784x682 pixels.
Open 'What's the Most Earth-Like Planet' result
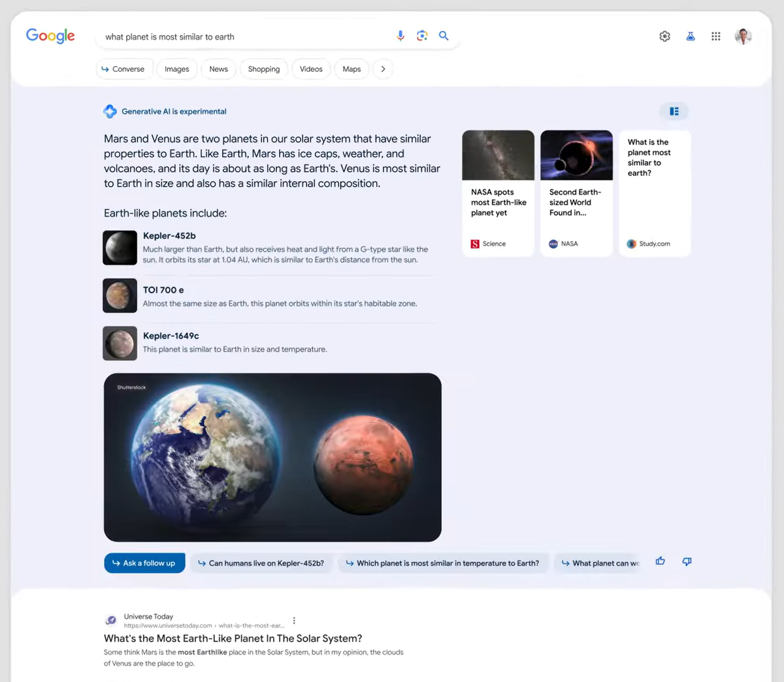(x=233, y=638)
